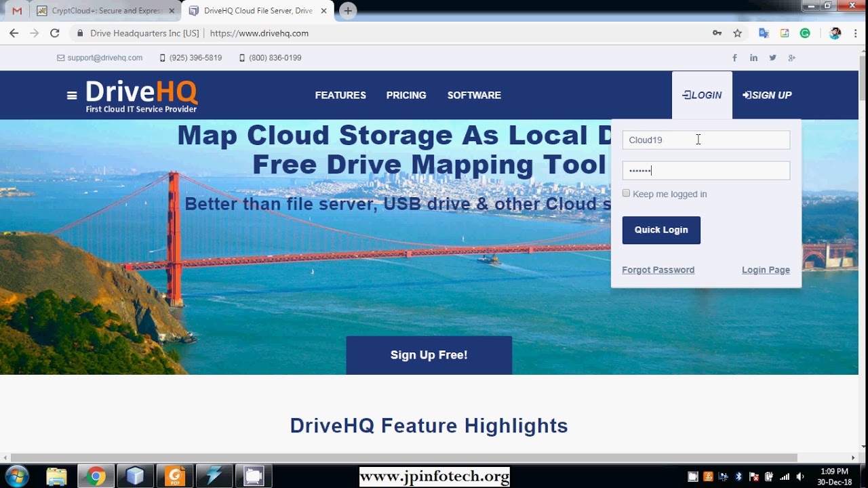The width and height of the screenshot is (868, 488).
Task: Click the saved password key icon
Action: tap(717, 33)
